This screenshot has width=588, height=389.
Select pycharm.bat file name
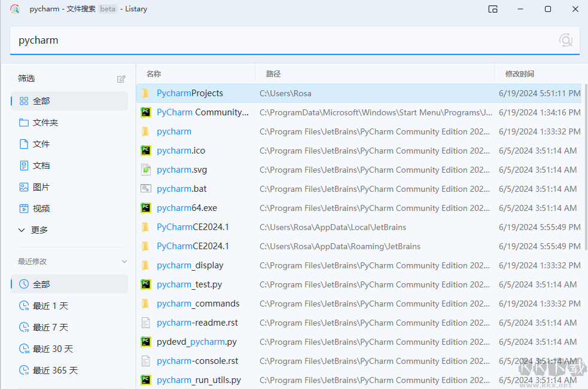[x=181, y=188]
